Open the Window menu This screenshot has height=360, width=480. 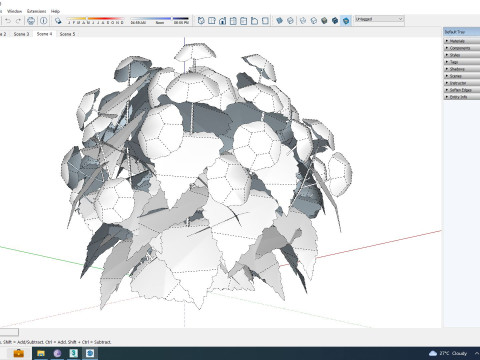(14, 11)
